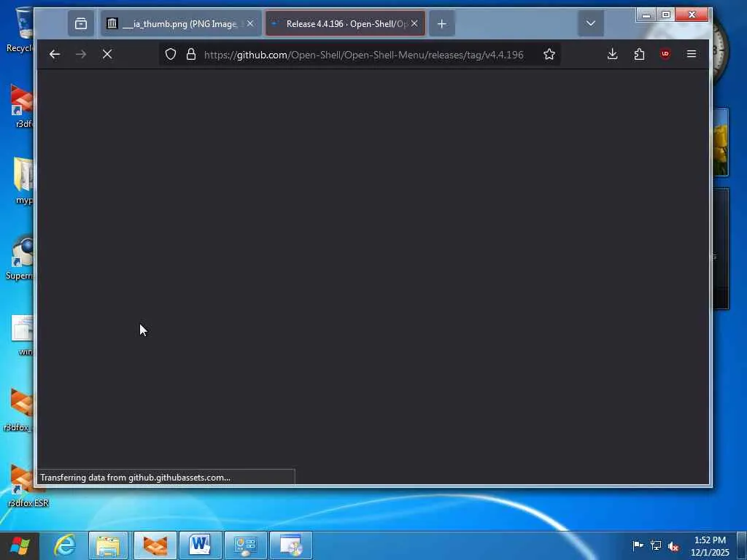Show site security padlock info
747x560 pixels.
[191, 54]
